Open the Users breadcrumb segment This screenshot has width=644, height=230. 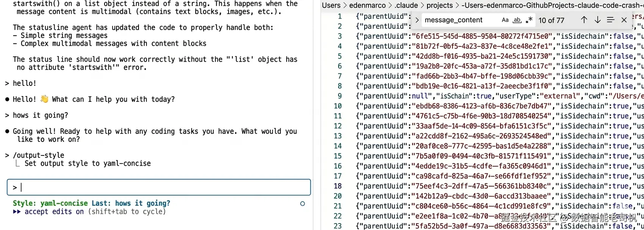pyautogui.click(x=331, y=5)
